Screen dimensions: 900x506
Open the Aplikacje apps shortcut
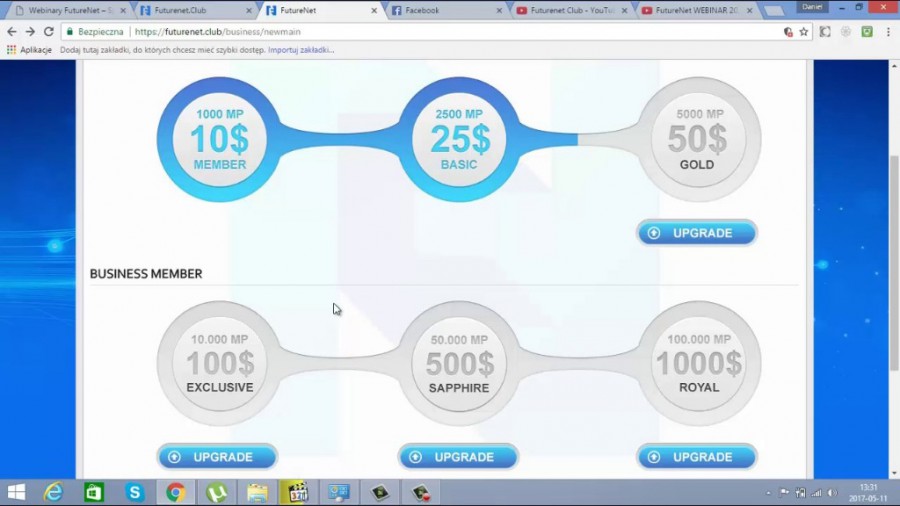coord(29,50)
